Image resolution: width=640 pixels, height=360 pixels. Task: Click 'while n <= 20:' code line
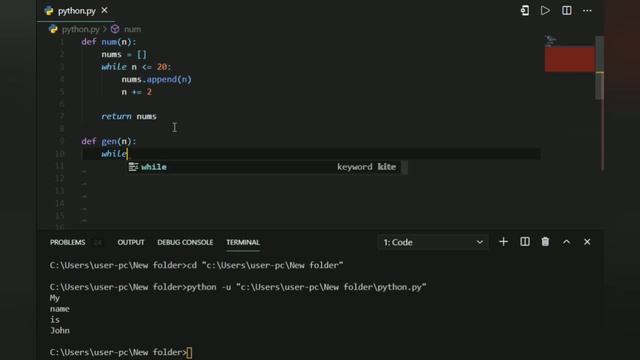tap(136, 67)
